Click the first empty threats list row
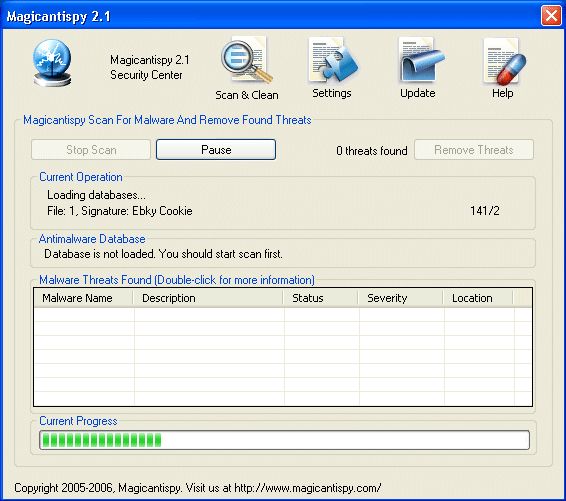This screenshot has height=501, width=566. pyautogui.click(x=283, y=315)
